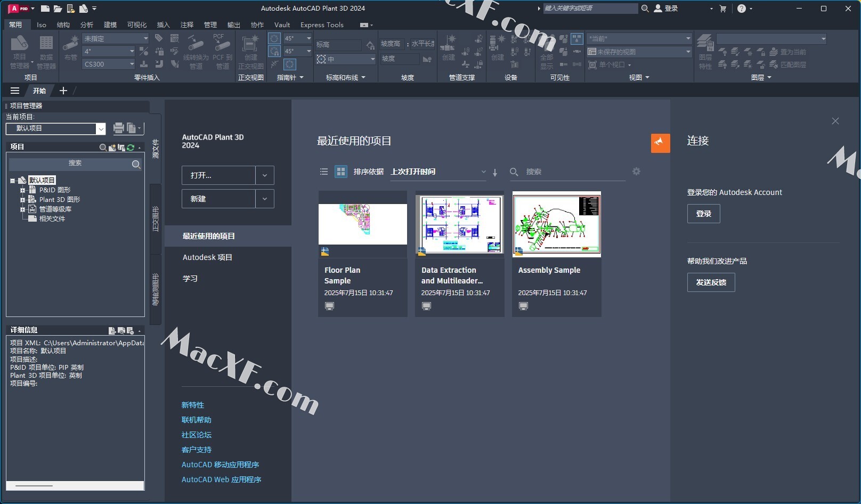Switch to the Express Tools ribbon tab
This screenshot has height=504, width=861.
322,25
